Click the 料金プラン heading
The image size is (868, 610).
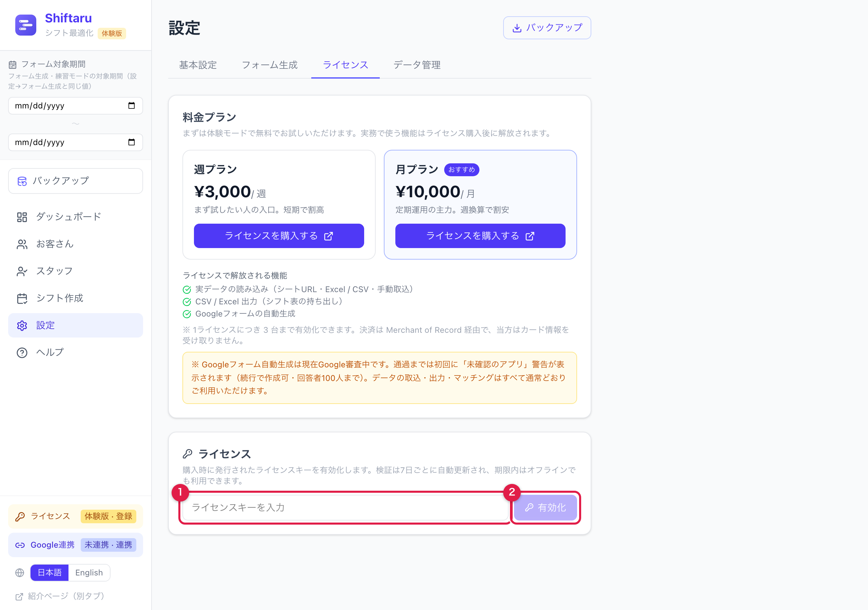[x=210, y=118]
